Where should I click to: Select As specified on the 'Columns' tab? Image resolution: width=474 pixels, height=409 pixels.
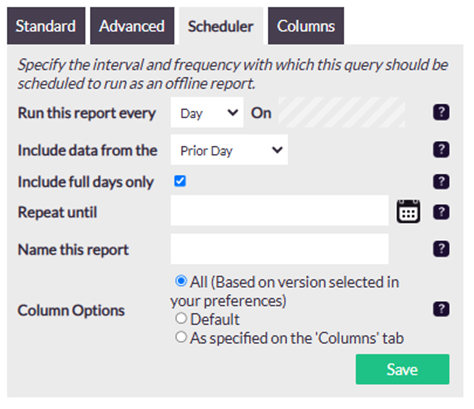click(x=181, y=337)
